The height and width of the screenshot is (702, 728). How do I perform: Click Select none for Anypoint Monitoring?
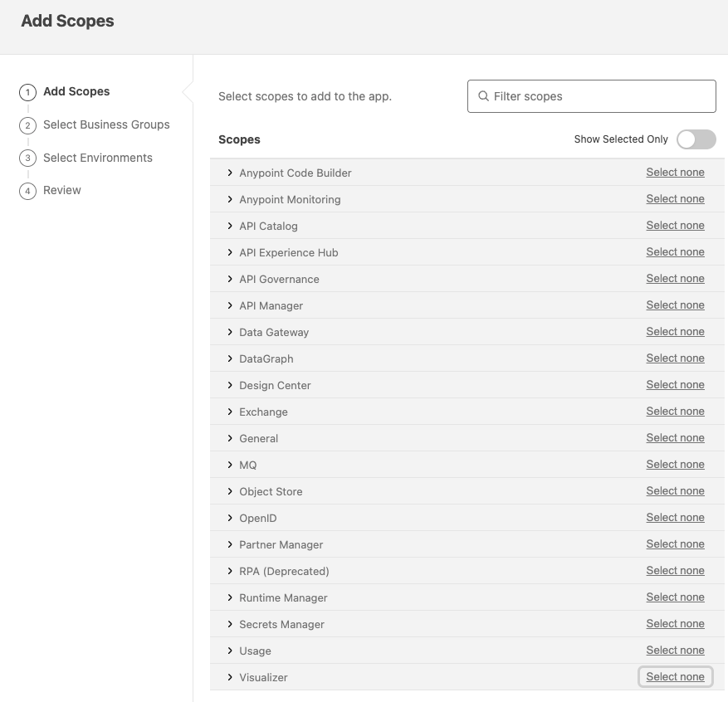[675, 199]
